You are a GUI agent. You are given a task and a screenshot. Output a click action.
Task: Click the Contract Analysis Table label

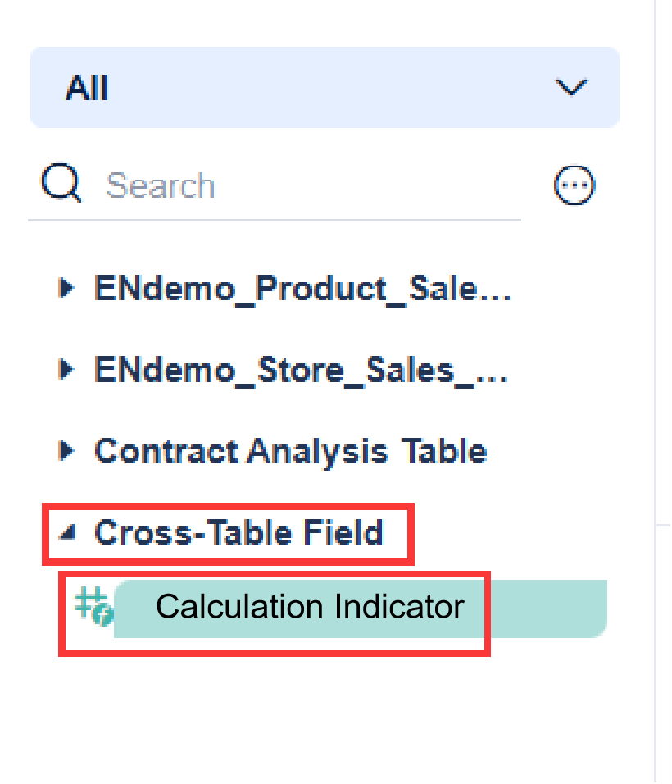pos(291,450)
